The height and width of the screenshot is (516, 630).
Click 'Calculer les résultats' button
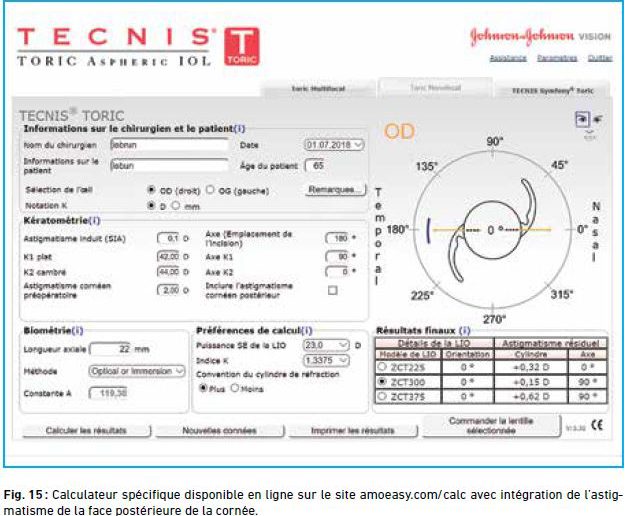86,431
